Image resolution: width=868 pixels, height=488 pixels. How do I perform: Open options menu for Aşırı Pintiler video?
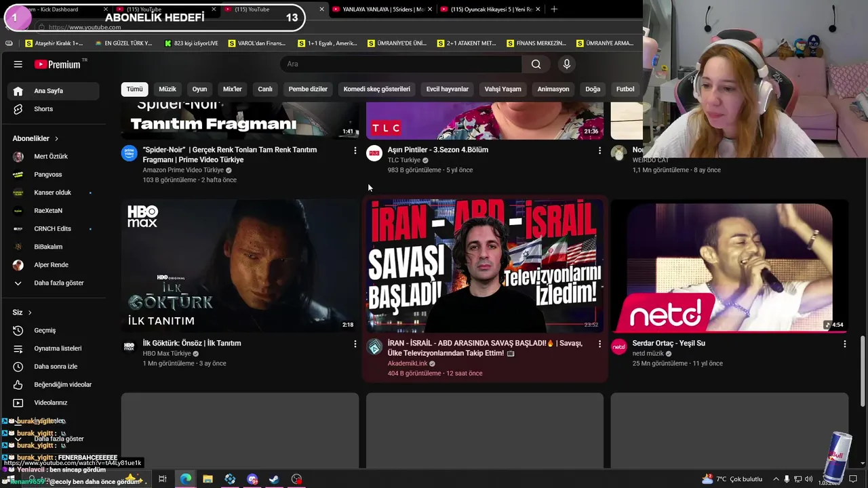pyautogui.click(x=599, y=150)
